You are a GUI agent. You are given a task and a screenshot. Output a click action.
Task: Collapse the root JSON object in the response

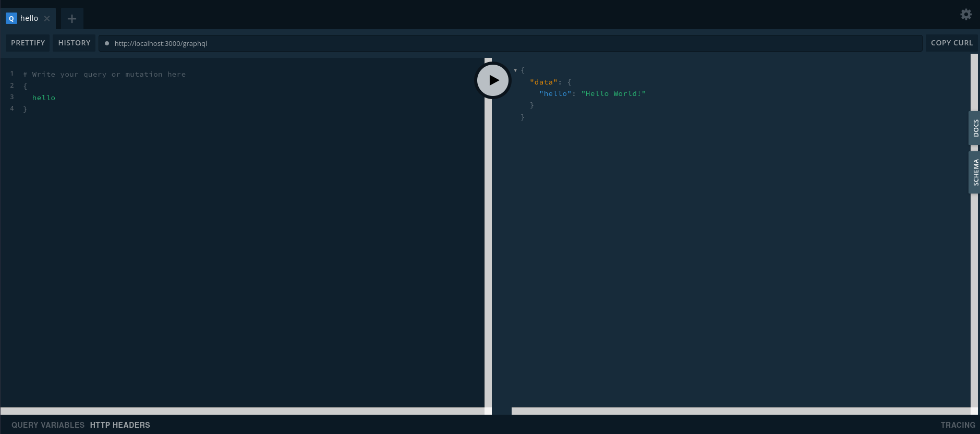click(x=515, y=70)
